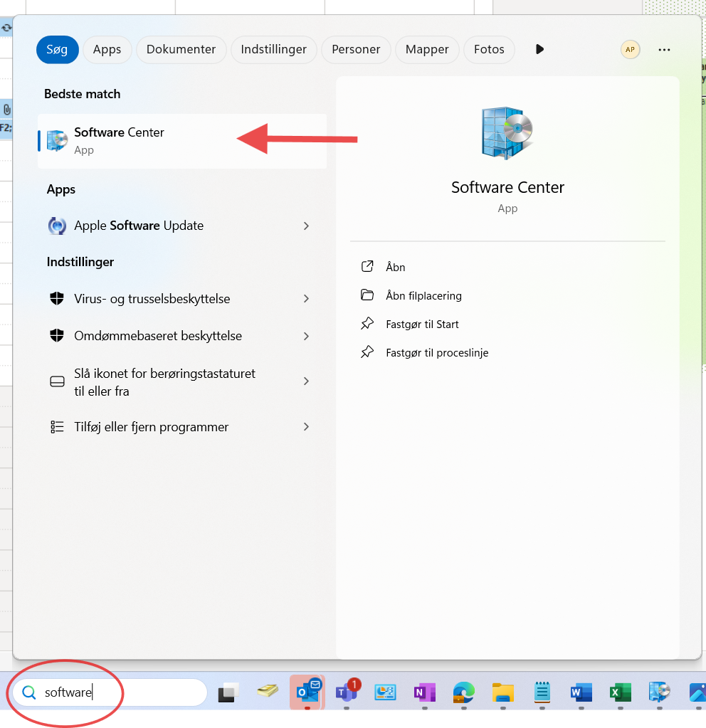Open Task View from the taskbar

coord(228,692)
